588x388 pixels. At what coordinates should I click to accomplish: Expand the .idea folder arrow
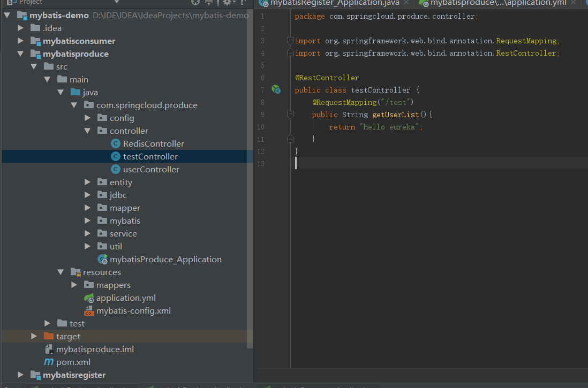(21, 28)
